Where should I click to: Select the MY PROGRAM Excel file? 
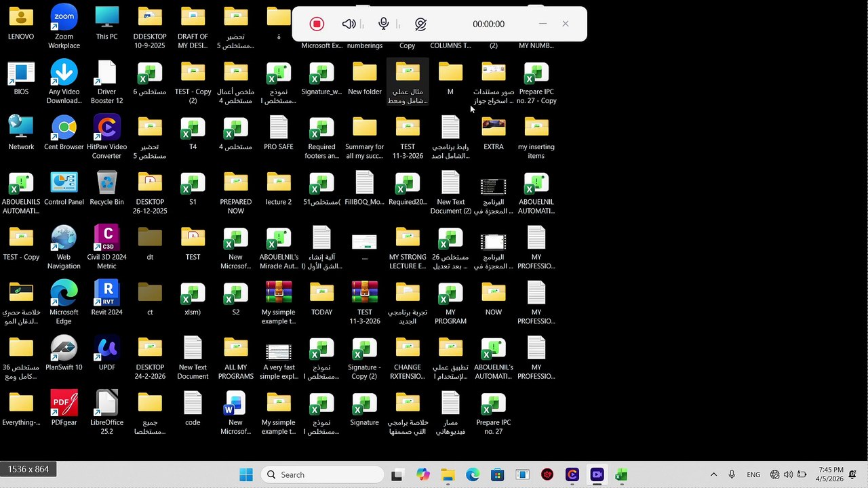(x=450, y=302)
